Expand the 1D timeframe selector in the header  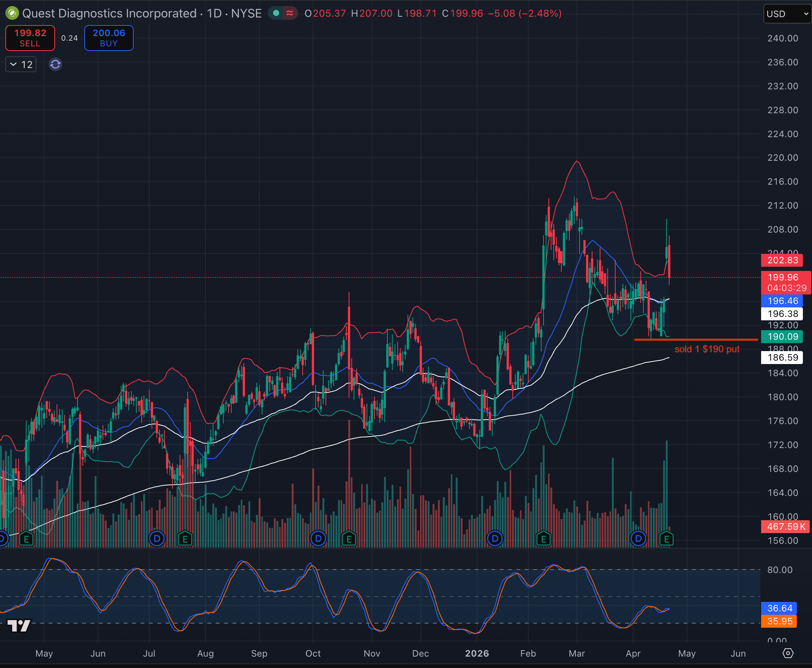(x=214, y=13)
